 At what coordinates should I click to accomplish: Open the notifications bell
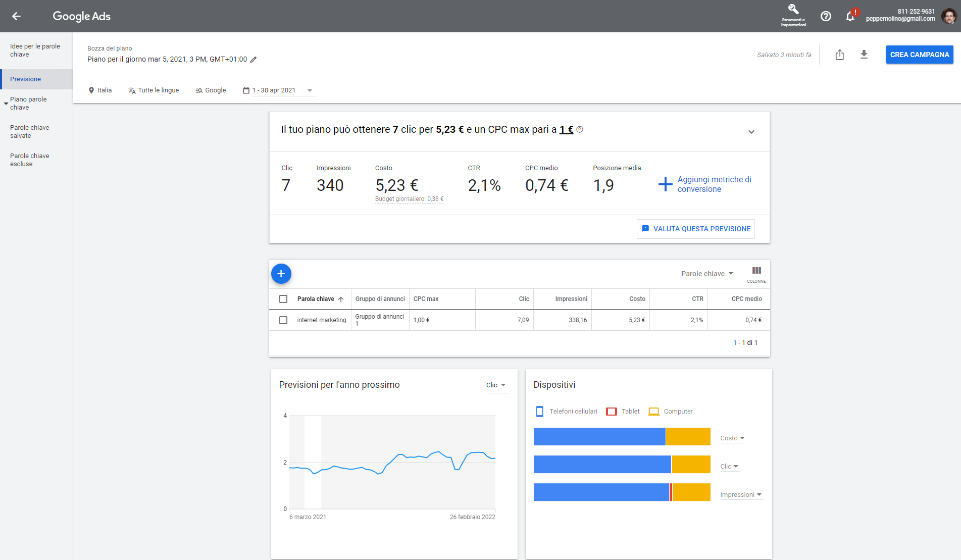850,16
